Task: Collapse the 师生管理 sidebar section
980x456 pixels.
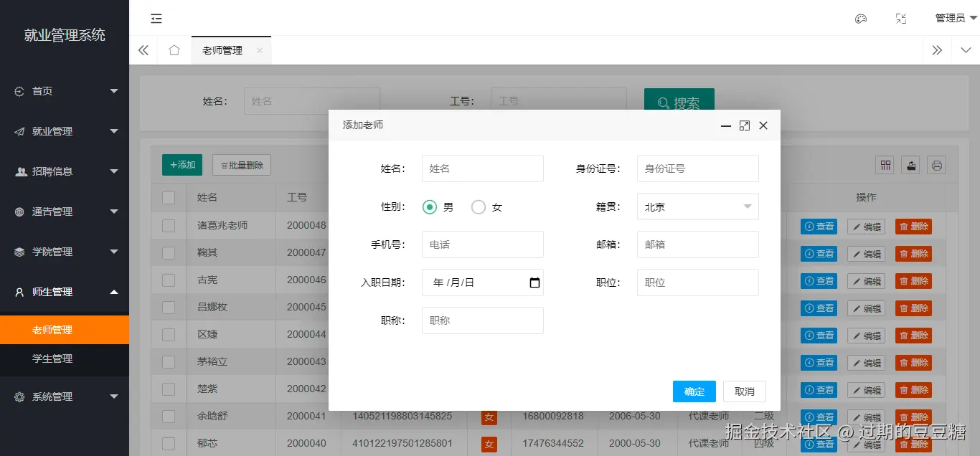Action: click(x=65, y=292)
